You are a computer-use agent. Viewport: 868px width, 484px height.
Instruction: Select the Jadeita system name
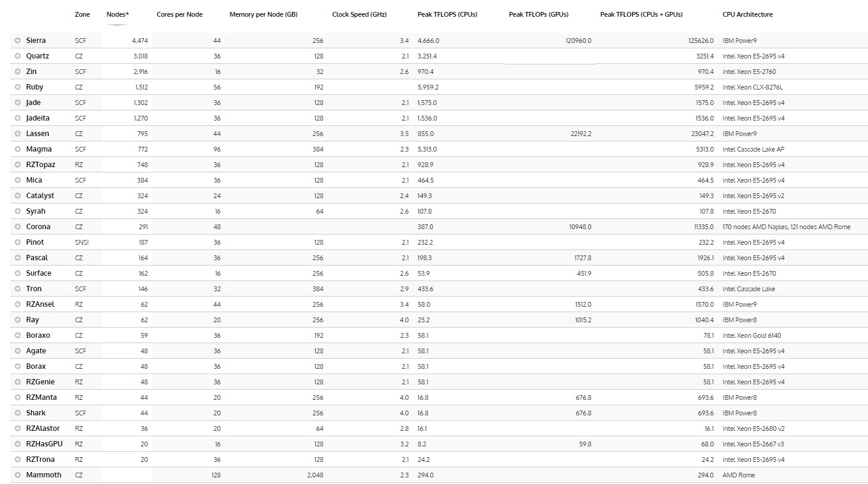pos(38,118)
